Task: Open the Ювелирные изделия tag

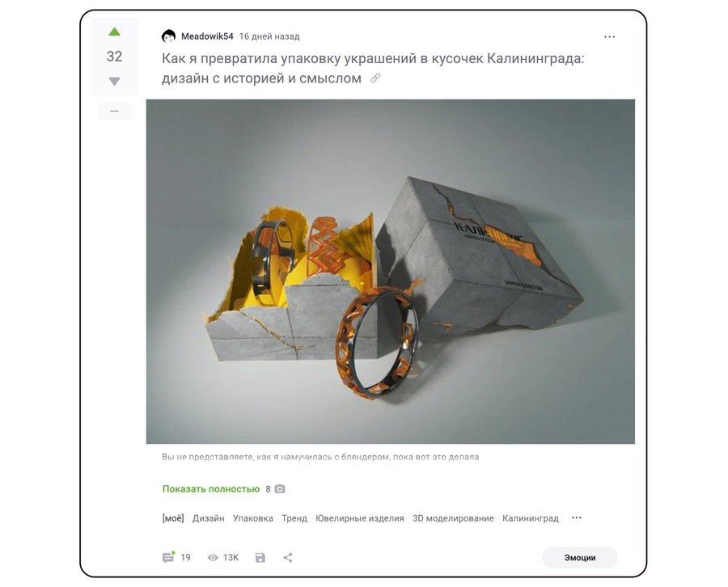Action: (360, 518)
